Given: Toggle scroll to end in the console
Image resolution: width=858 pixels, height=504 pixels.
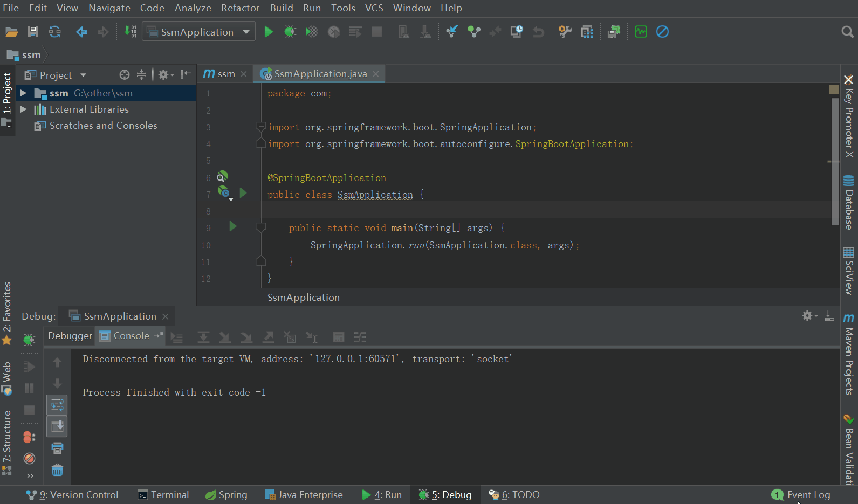Looking at the screenshot, I should [x=57, y=426].
